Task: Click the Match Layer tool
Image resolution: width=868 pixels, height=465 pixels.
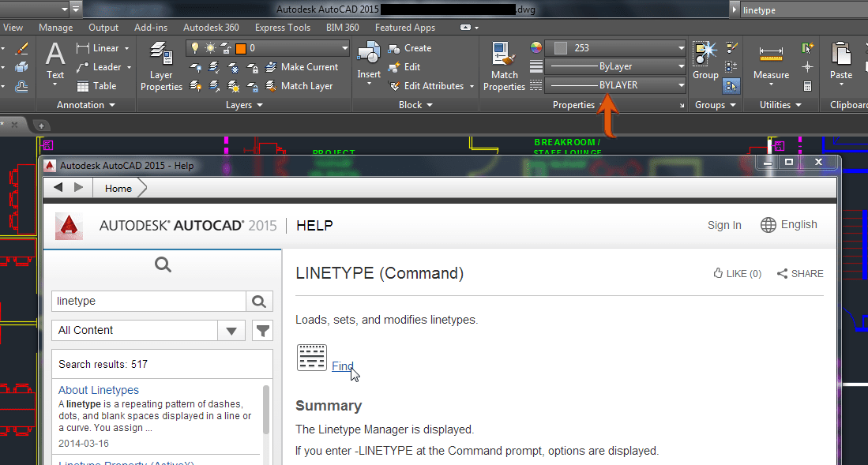Action: (x=300, y=86)
